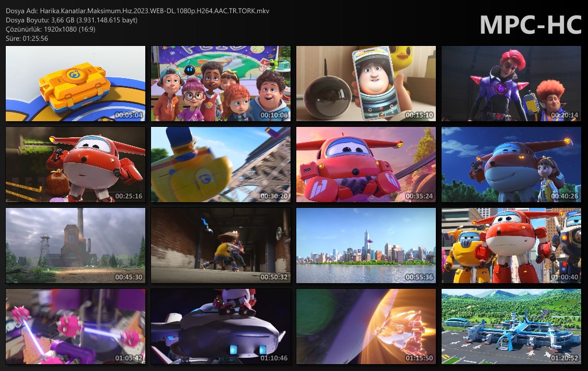
Task: Open the three robots thumbnail at 01:00:40
Action: pos(511,246)
